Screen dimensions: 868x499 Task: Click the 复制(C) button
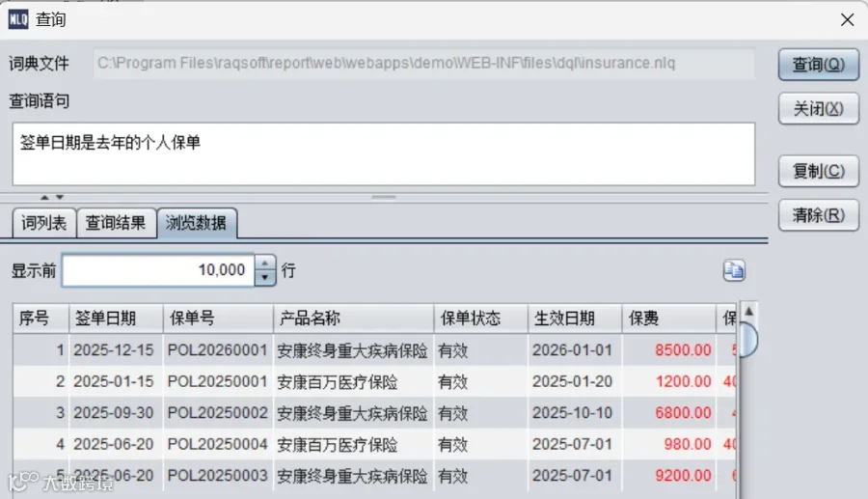click(x=818, y=171)
